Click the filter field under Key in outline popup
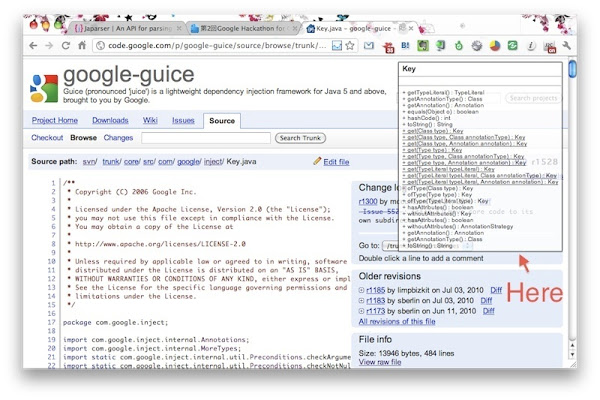This screenshot has width=600, height=400. pos(480,81)
